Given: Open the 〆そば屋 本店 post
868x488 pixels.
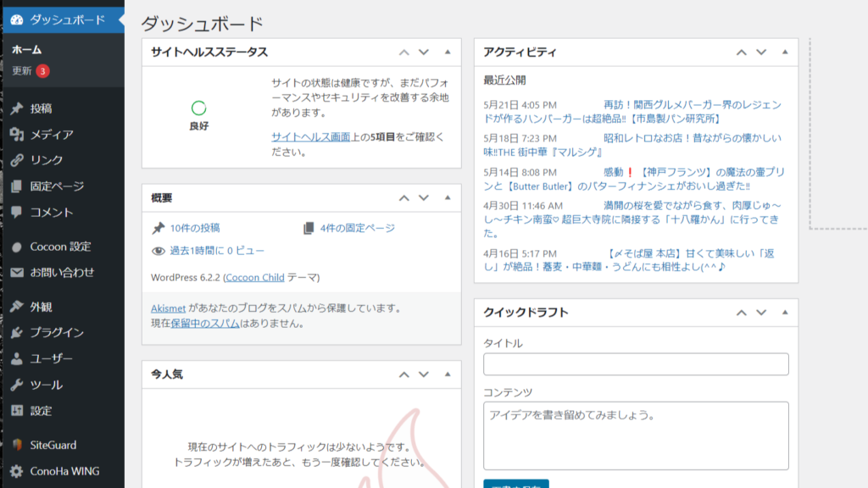Looking at the screenshot, I should tap(630, 260).
